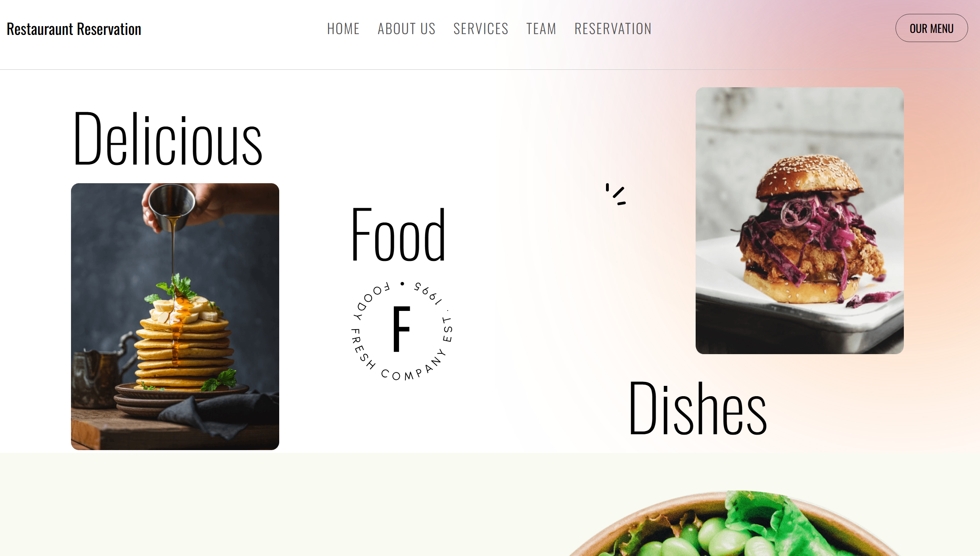Select the TEAM navigation item
The width and height of the screenshot is (980, 556).
[541, 29]
